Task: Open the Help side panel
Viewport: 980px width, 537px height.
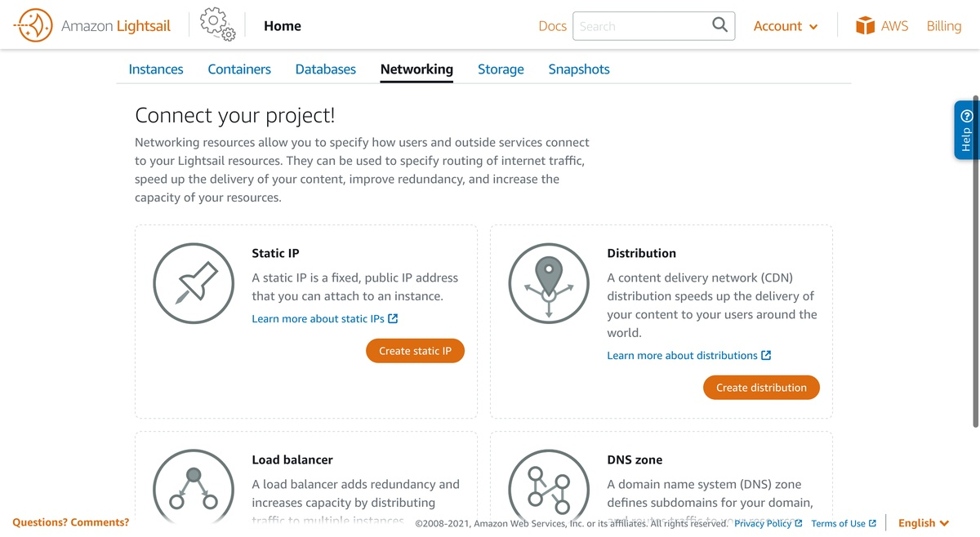Action: point(966,130)
